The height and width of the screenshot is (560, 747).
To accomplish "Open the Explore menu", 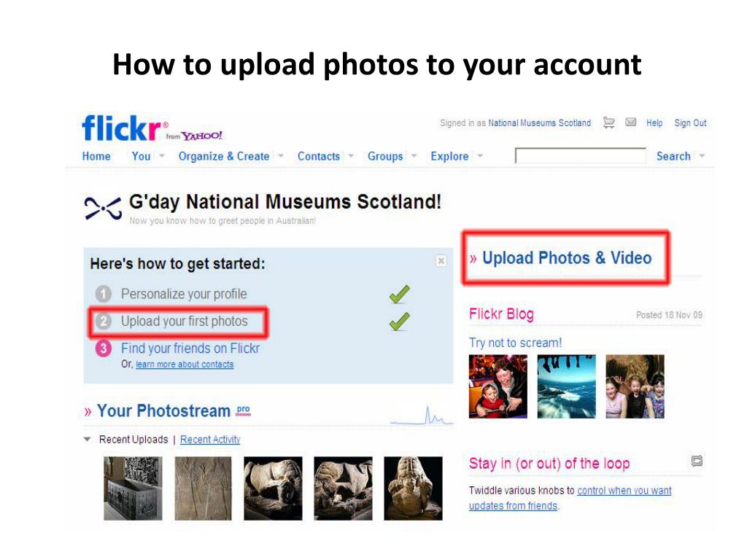I will 449,156.
